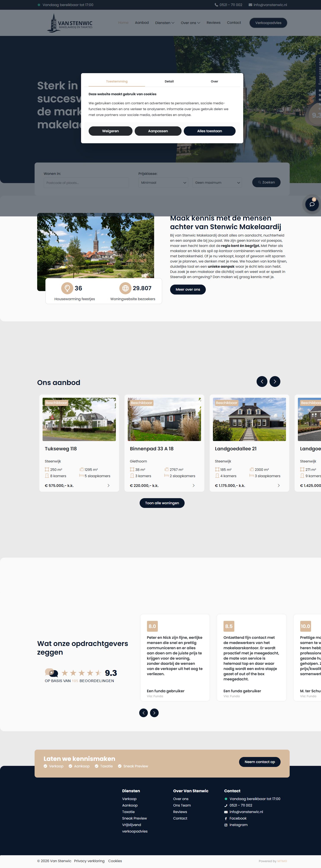Switch to the Detail cookie tab
This screenshot has width=321, height=868.
[x=169, y=82]
